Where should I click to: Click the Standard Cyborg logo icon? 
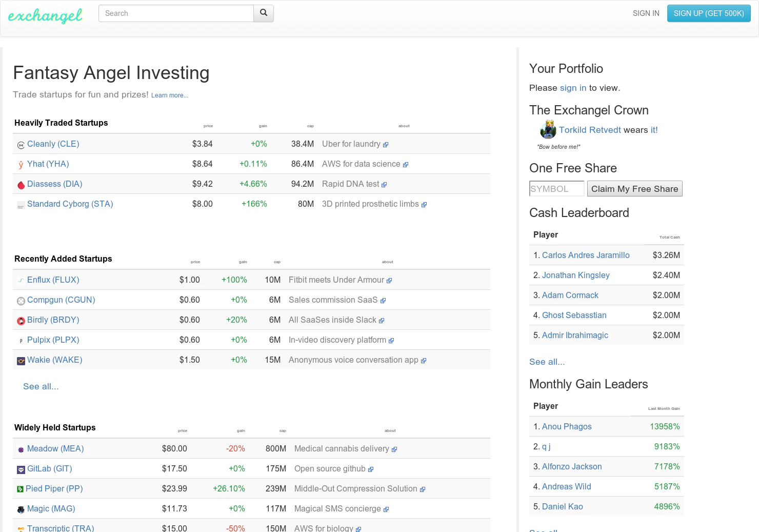click(21, 205)
